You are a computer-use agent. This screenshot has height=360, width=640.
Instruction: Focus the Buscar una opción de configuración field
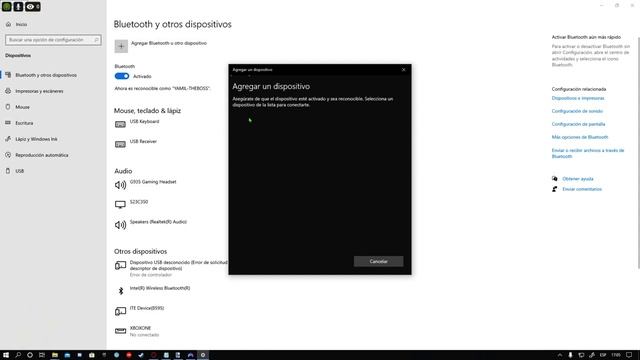[53, 40]
